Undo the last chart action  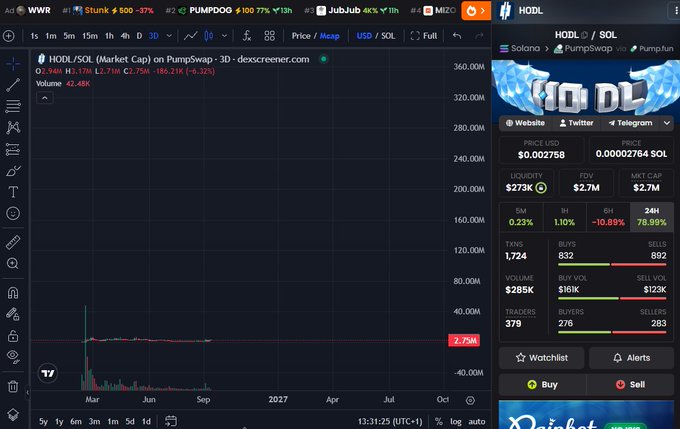(x=457, y=36)
